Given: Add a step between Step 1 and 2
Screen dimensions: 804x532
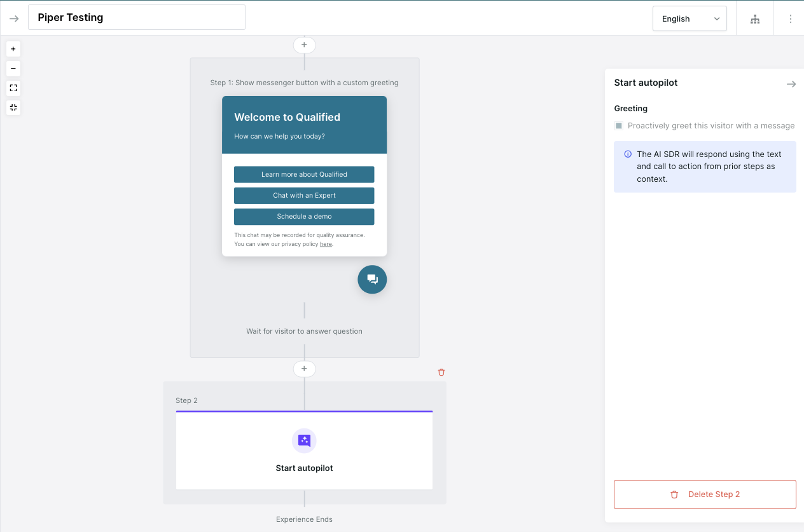Looking at the screenshot, I should point(304,369).
